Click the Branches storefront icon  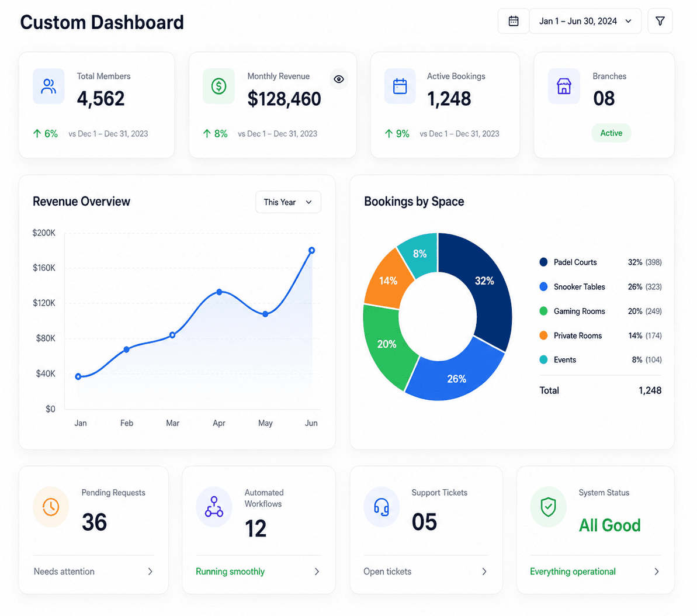click(x=564, y=86)
